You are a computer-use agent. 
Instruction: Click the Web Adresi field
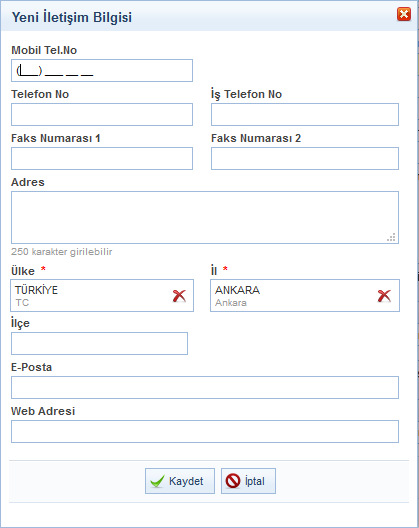[205, 431]
